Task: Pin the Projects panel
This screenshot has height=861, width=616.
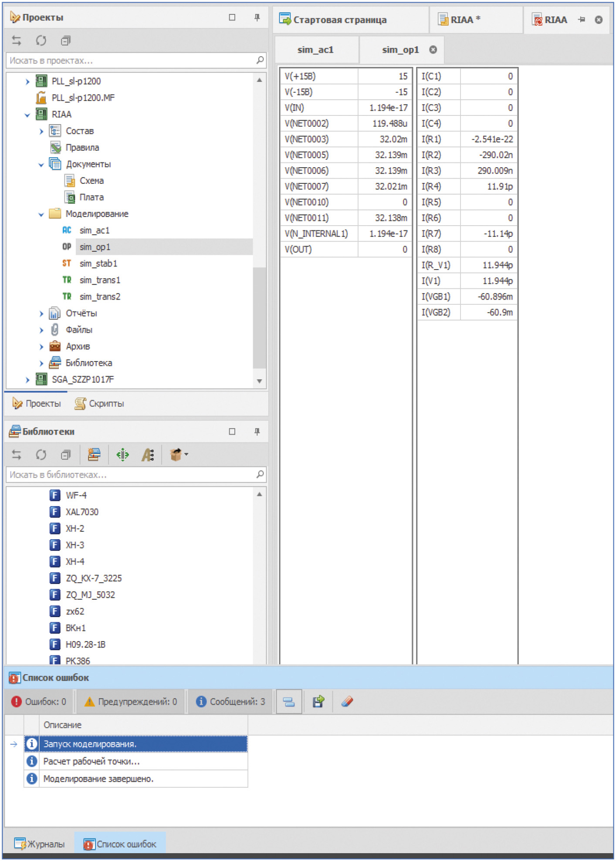Action: (x=257, y=17)
